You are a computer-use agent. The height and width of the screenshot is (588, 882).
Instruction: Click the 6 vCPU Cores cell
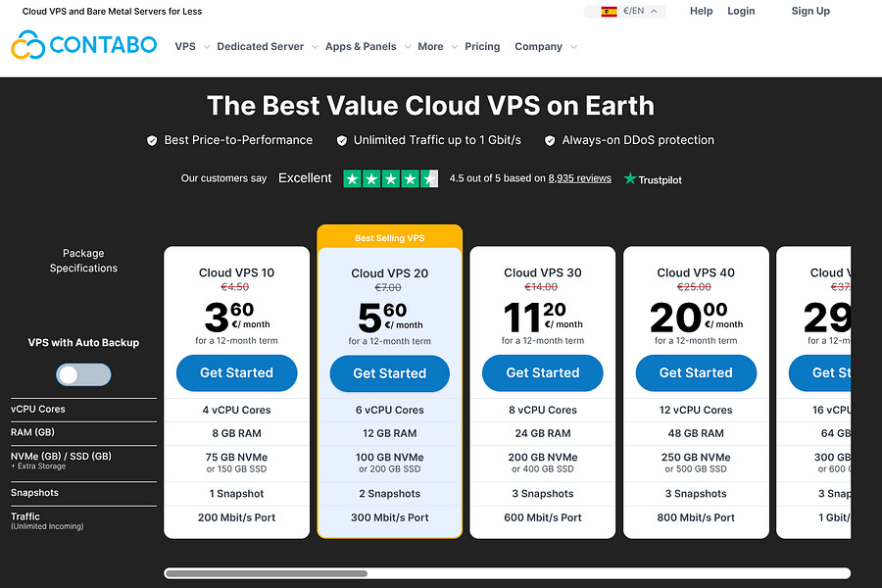point(390,411)
